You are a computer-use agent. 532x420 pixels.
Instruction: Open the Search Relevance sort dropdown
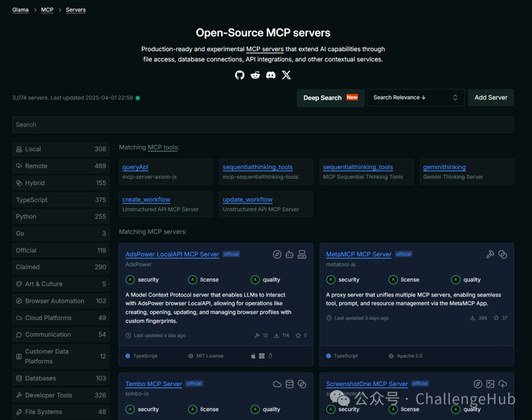(x=416, y=97)
